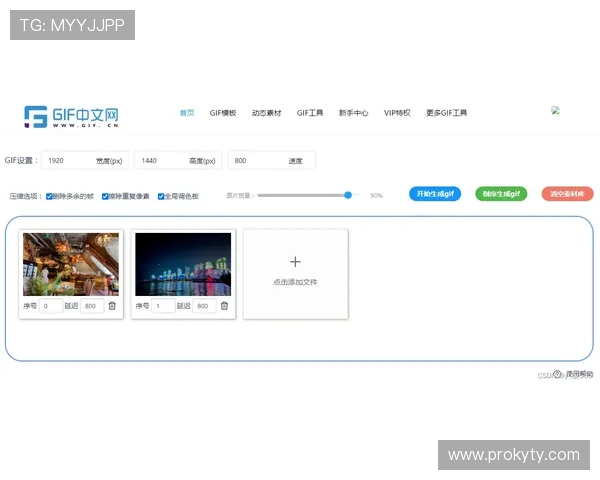Click the GIF中文网 logo
The image size is (600, 480).
pyautogui.click(x=72, y=116)
